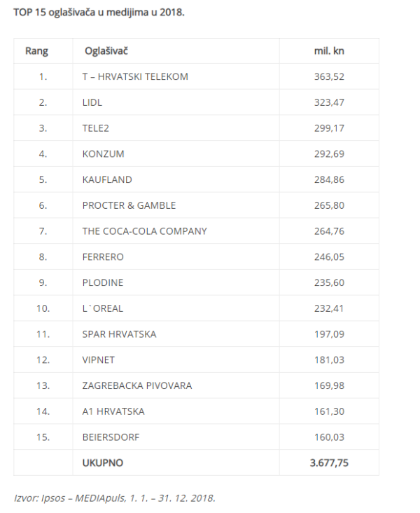This screenshot has width=420, height=513.
Task: Click the total value 3.677,75
Action: coord(329,463)
